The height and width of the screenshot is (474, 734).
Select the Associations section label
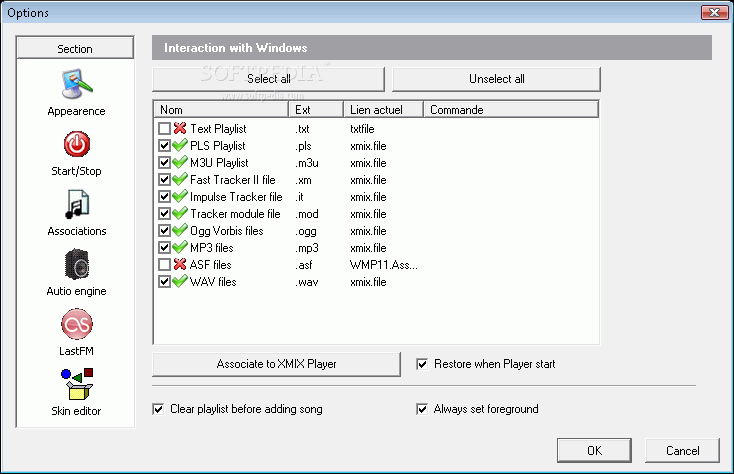click(x=77, y=231)
